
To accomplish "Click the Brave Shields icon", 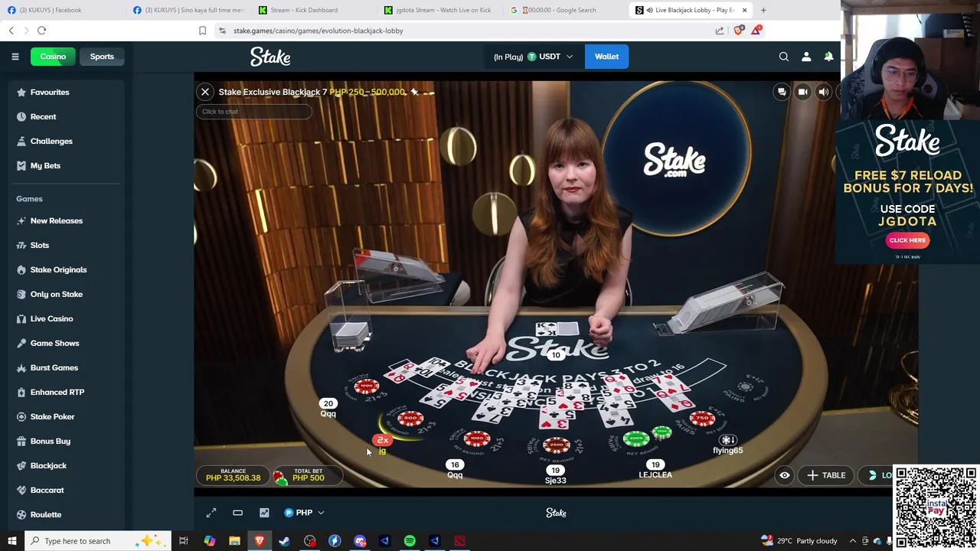I will (738, 31).
